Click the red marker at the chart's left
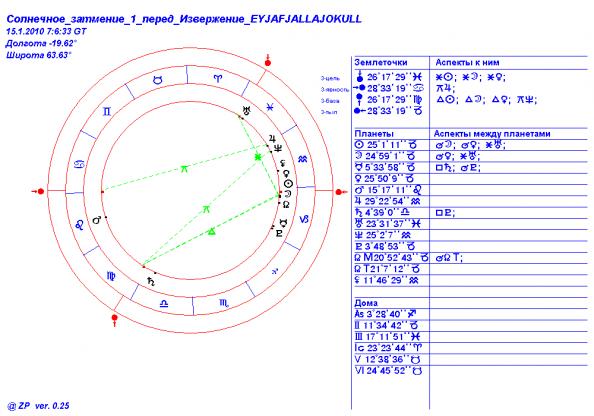594x416 pixels. [x=40, y=191]
